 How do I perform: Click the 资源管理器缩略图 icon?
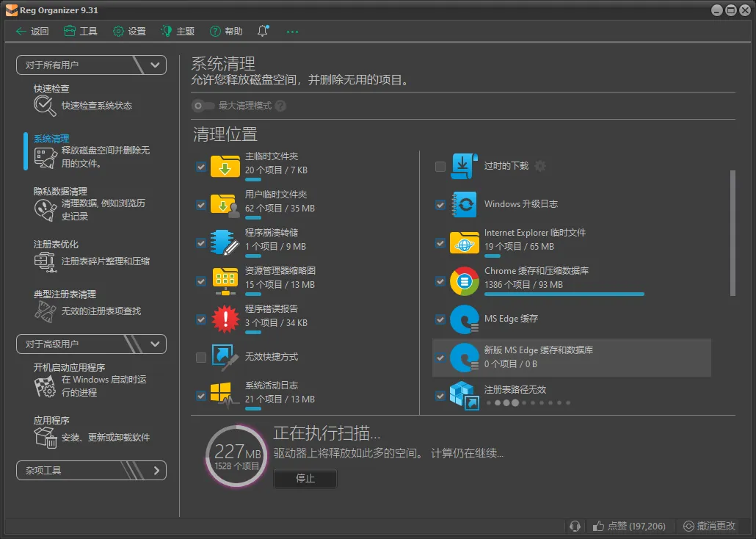click(x=225, y=281)
